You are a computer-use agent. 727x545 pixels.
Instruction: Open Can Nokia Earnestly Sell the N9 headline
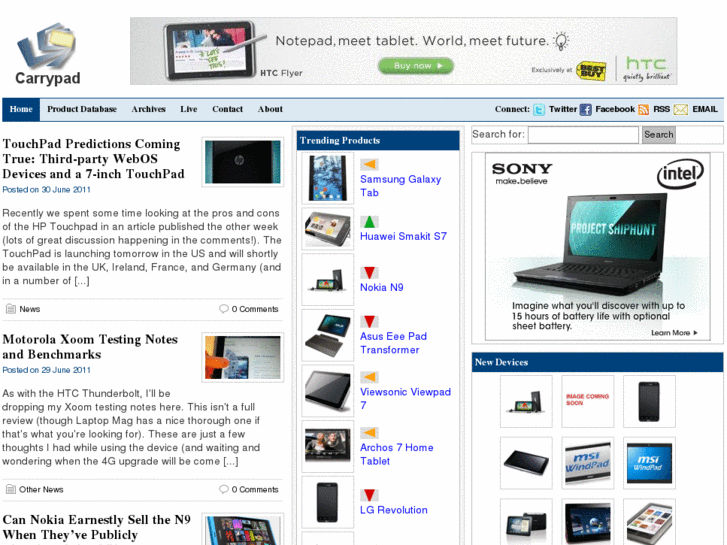96,527
